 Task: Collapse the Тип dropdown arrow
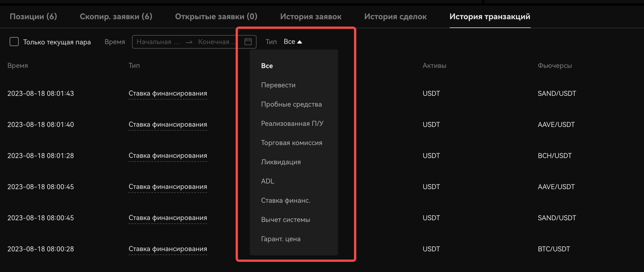[x=300, y=42]
